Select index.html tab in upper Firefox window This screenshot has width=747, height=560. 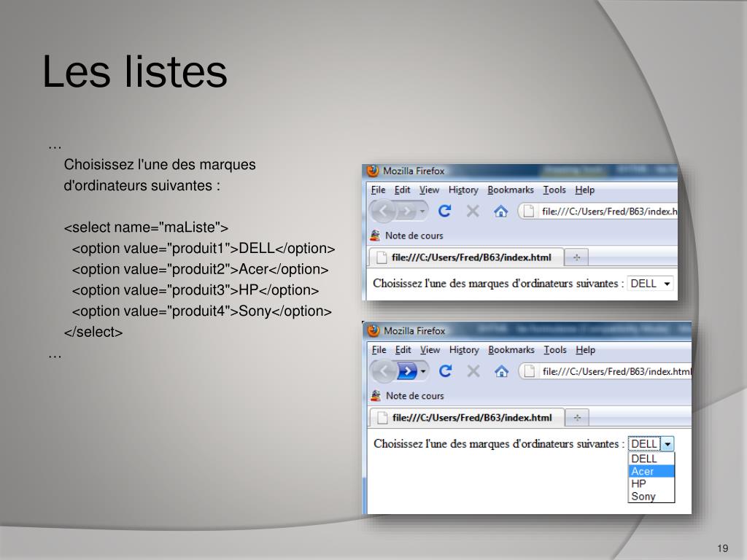point(467,257)
